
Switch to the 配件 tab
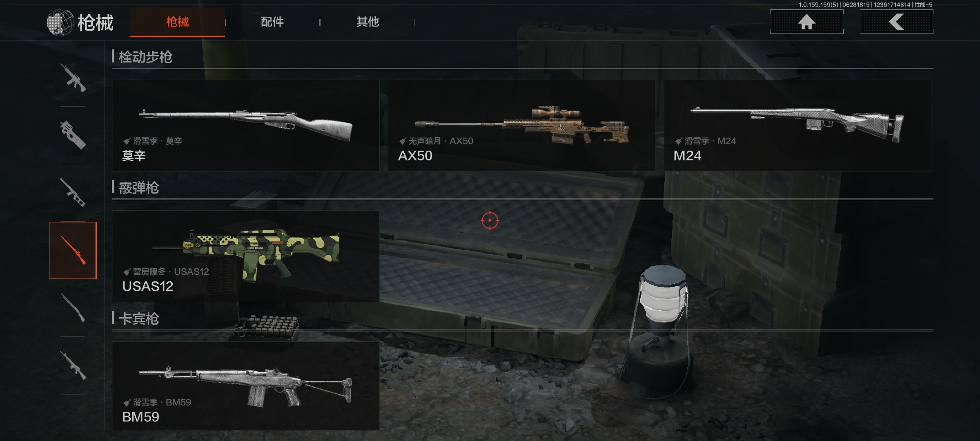click(x=272, y=22)
